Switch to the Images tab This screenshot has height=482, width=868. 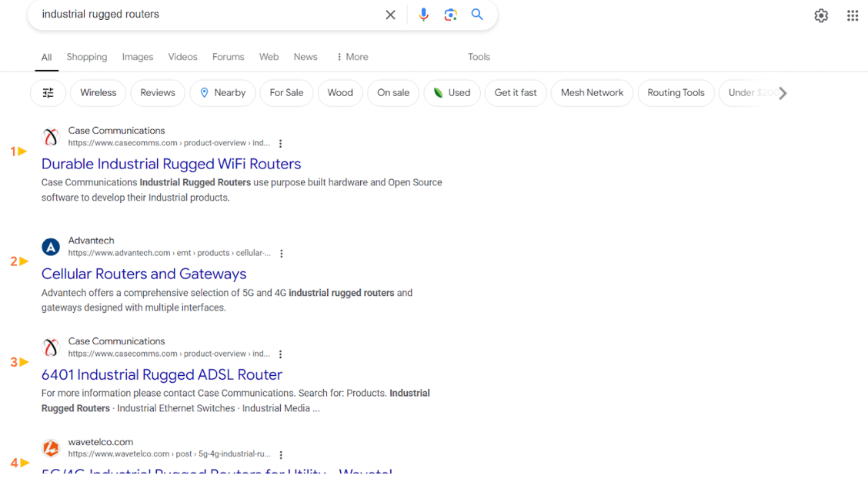coord(138,57)
